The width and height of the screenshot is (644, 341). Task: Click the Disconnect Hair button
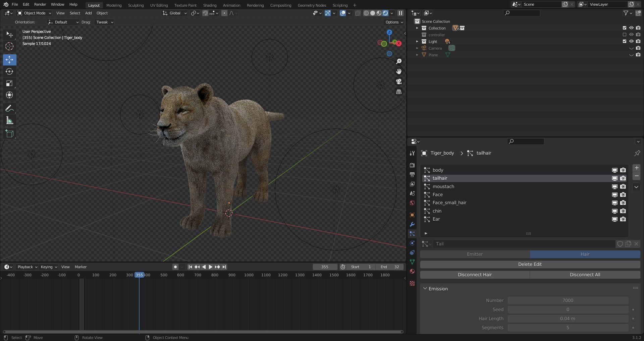475,275
